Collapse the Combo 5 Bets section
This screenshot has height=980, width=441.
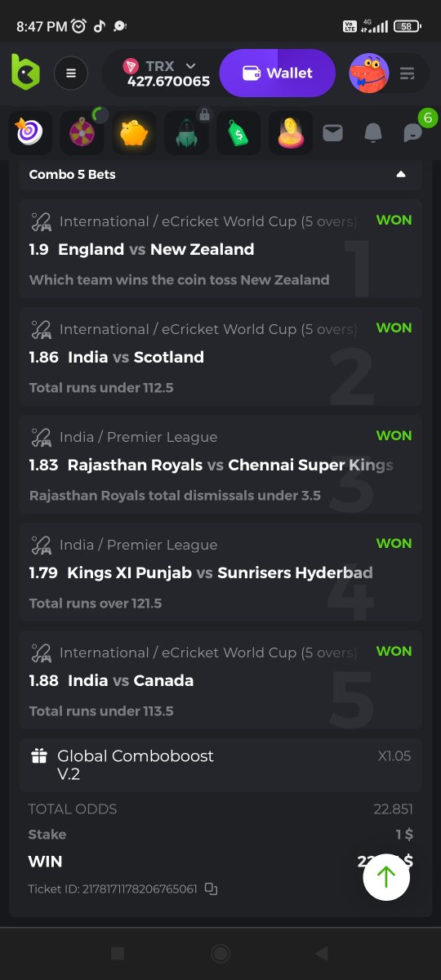point(400,174)
